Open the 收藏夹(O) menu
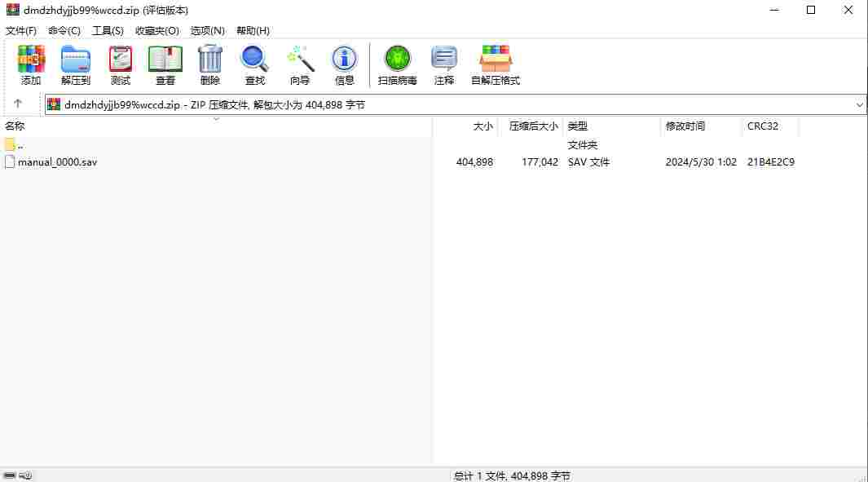The image size is (868, 482). pos(157,30)
